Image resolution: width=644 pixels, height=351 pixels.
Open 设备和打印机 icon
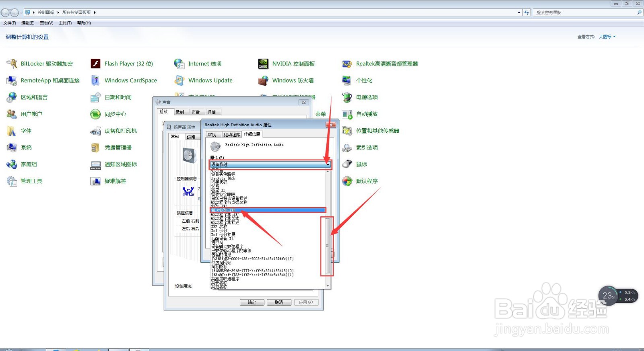click(95, 131)
